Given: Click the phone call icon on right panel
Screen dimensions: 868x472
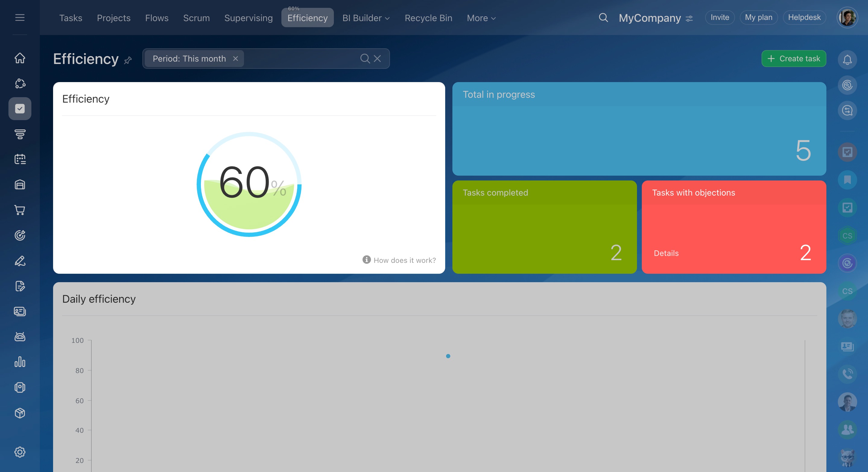Looking at the screenshot, I should (847, 374).
